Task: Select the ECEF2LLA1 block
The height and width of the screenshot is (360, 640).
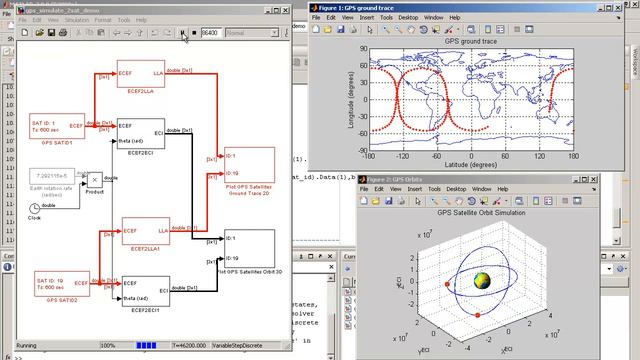Action: (146, 231)
